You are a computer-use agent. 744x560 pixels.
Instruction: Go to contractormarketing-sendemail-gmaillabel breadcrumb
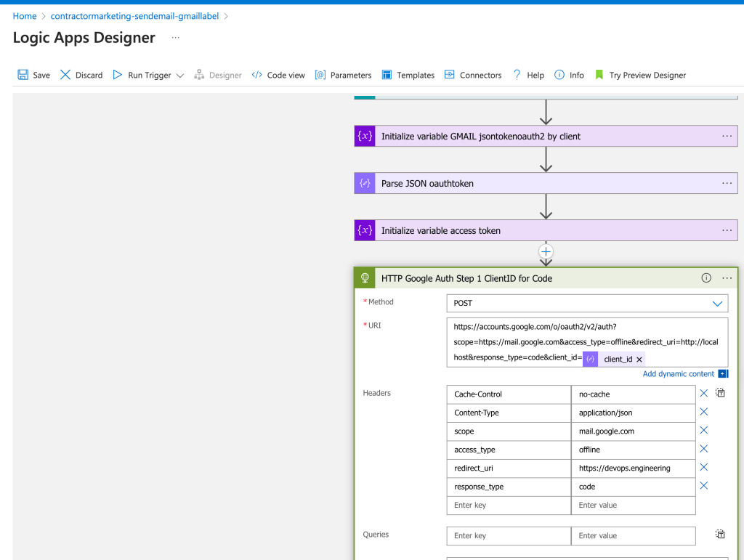pos(134,16)
